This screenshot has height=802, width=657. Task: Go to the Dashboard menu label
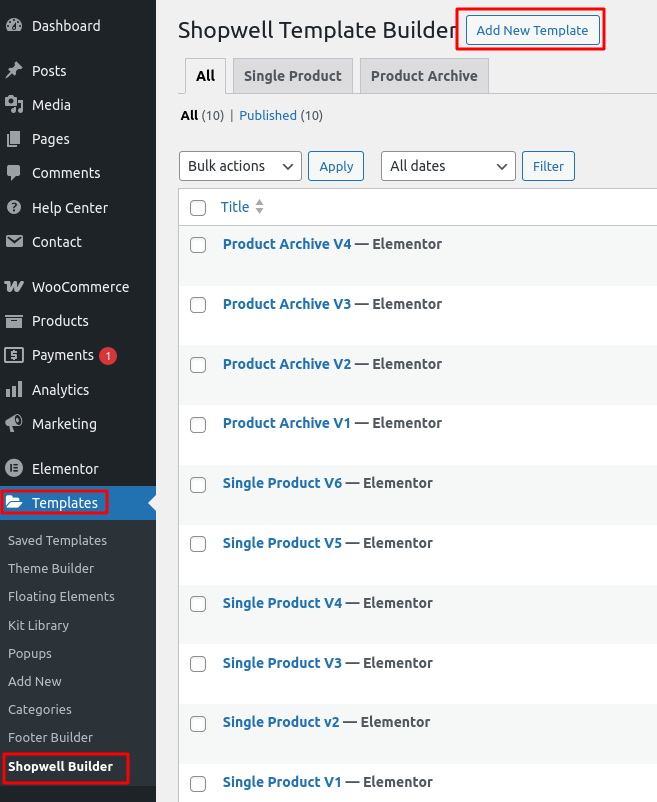click(66, 26)
